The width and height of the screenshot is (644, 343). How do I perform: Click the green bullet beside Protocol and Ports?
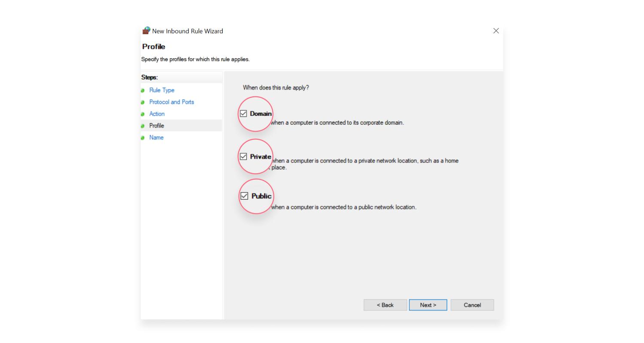click(143, 102)
